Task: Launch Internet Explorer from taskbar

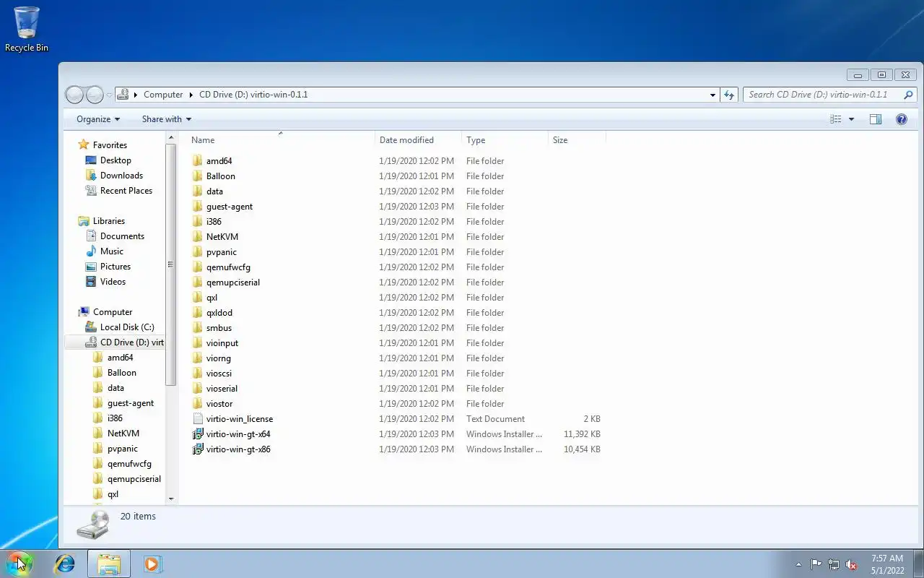Action: (65, 564)
